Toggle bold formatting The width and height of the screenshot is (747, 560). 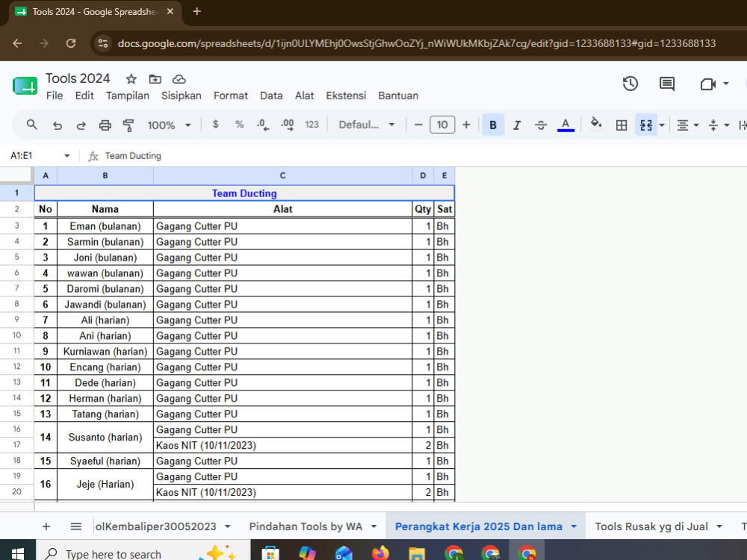[x=493, y=125]
